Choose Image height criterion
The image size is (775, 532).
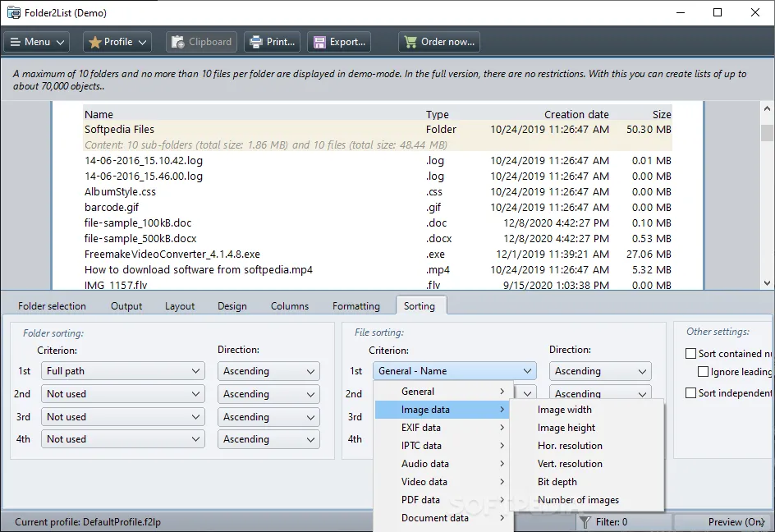pyautogui.click(x=587, y=428)
